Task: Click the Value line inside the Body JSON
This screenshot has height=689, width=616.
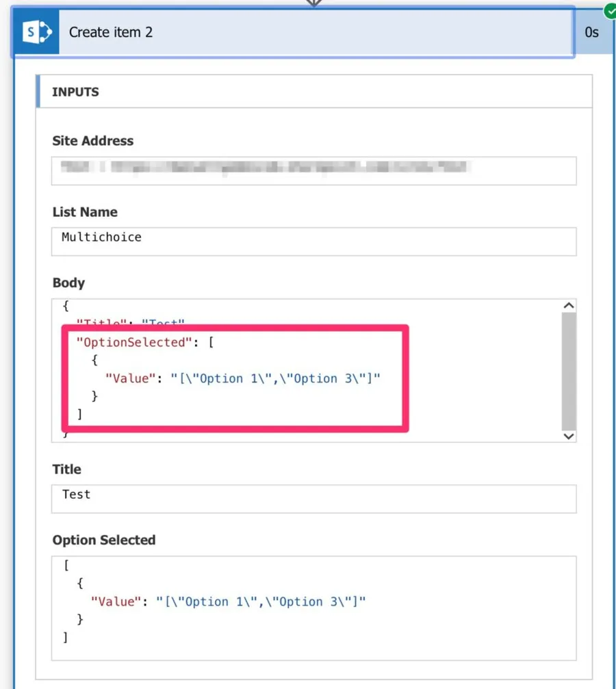Action: [x=242, y=378]
